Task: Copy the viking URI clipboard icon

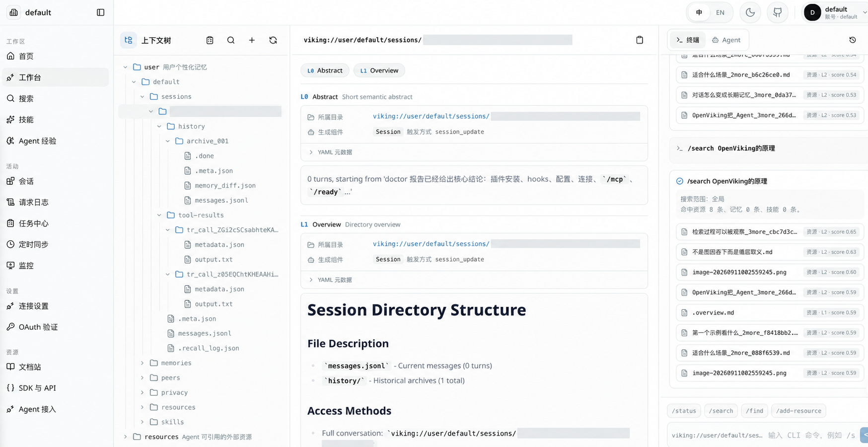Action: (640, 40)
